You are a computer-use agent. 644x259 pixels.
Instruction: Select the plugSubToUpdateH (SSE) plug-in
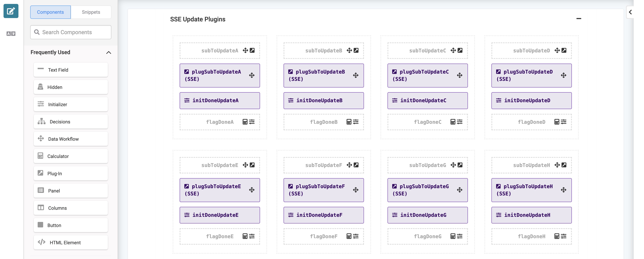point(531,190)
